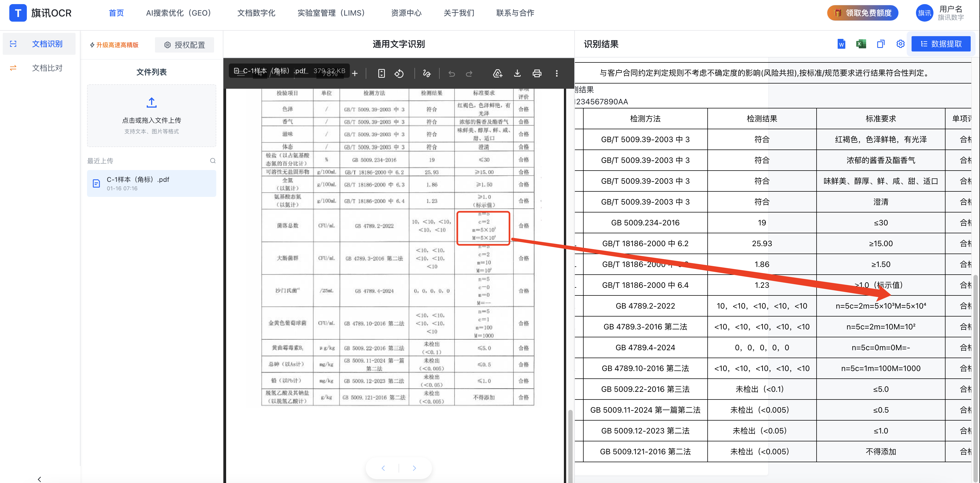
Task: Click the fit-to-page icon in PDF toolbar
Action: [381, 73]
